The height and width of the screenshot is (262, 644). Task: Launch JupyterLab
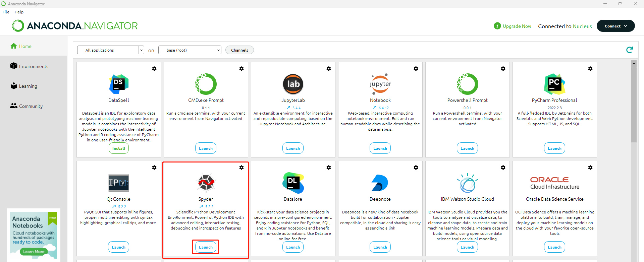[293, 148]
